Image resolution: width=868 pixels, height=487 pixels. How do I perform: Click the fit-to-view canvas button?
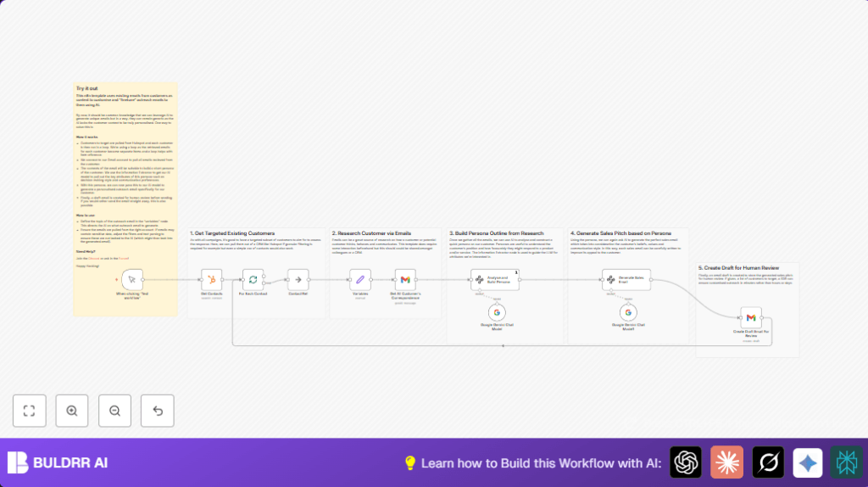[x=30, y=411]
